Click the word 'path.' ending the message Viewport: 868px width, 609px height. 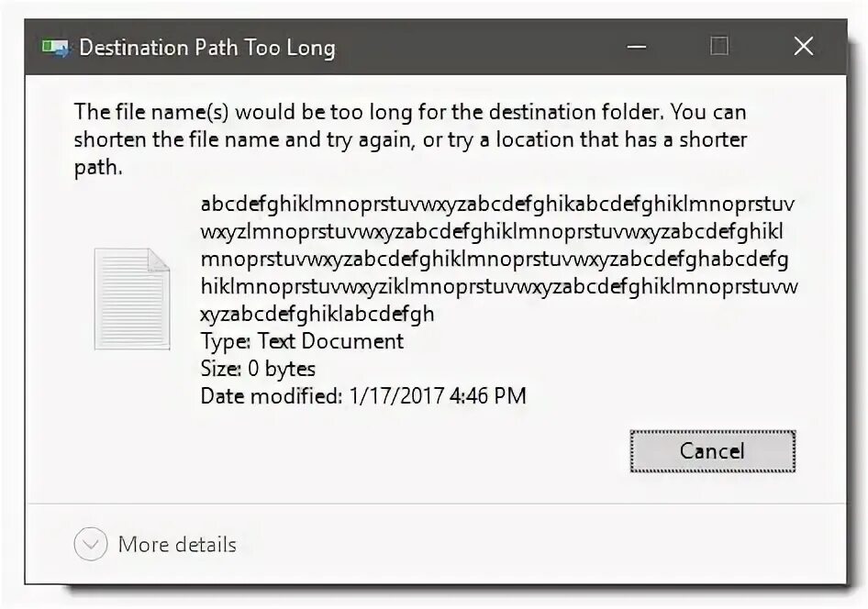(97, 168)
